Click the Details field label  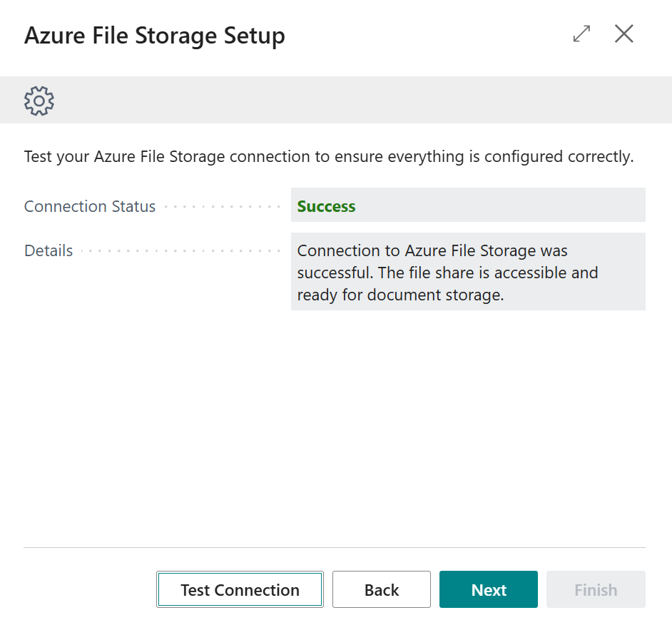pos(49,250)
